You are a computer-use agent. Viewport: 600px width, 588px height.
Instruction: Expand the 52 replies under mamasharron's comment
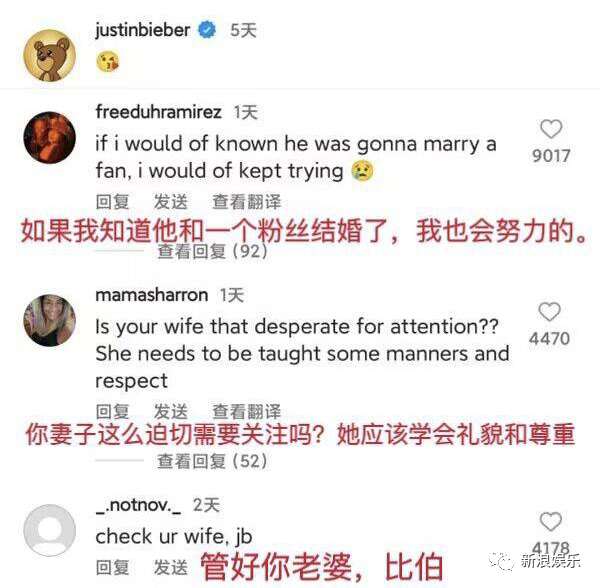coord(212,461)
